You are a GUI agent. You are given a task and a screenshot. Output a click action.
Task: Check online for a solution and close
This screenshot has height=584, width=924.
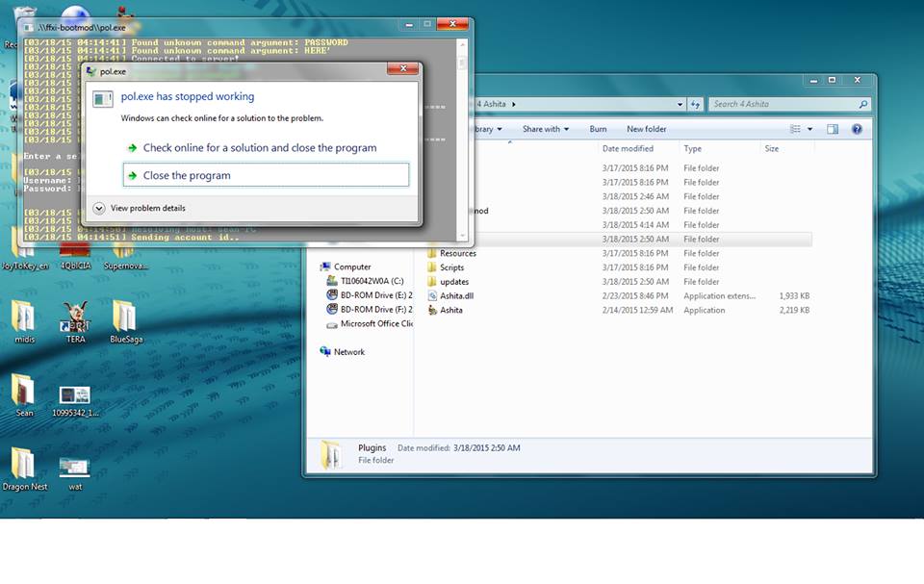pyautogui.click(x=260, y=148)
